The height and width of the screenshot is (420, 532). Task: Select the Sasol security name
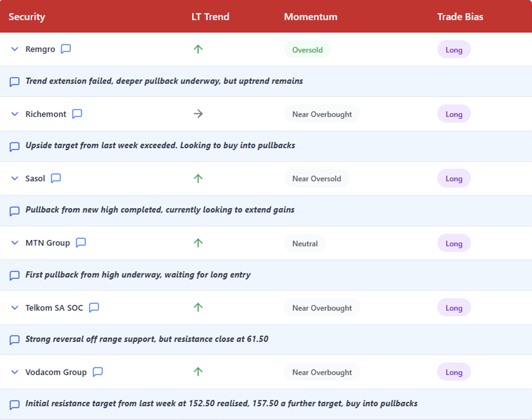(35, 179)
